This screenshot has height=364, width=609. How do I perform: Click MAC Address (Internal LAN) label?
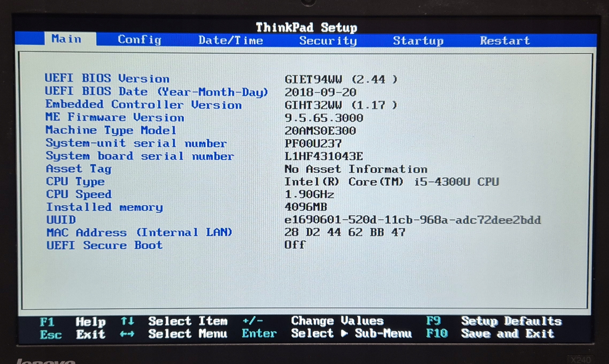pyautogui.click(x=139, y=232)
